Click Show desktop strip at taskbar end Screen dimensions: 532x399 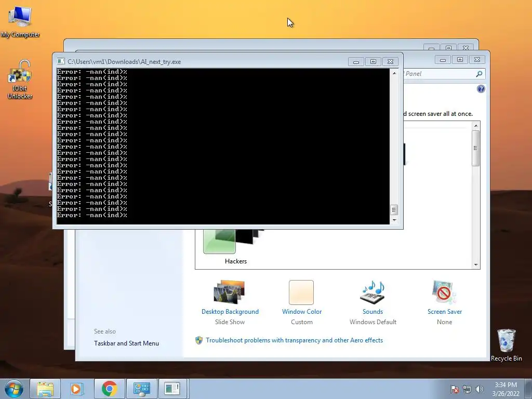pos(528,389)
